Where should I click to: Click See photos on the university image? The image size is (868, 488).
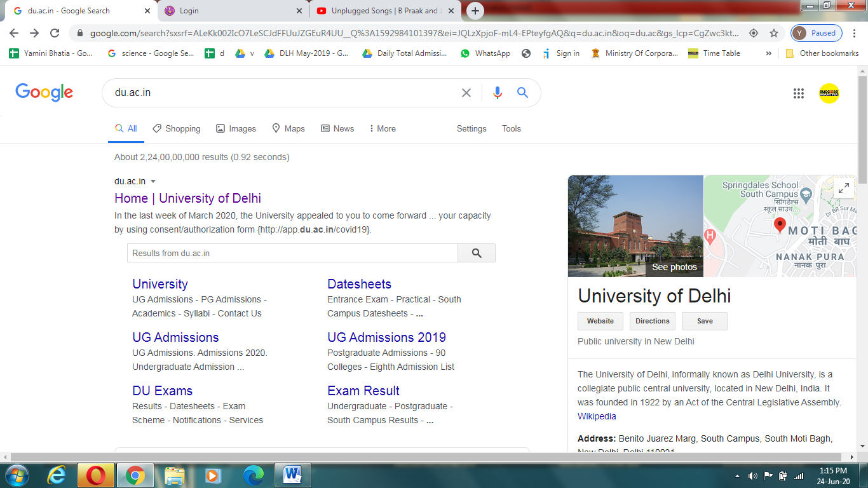674,267
